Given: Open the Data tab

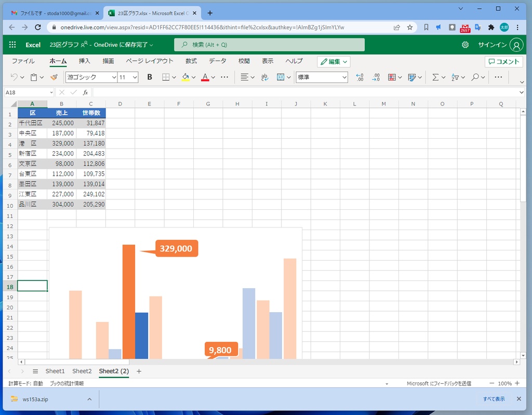Looking at the screenshot, I should [218, 61].
